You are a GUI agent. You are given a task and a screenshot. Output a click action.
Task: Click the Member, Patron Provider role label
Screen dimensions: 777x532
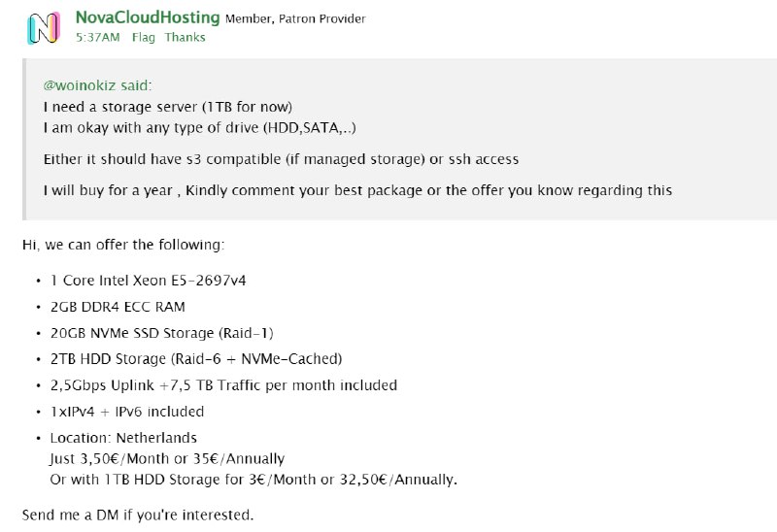(295, 18)
